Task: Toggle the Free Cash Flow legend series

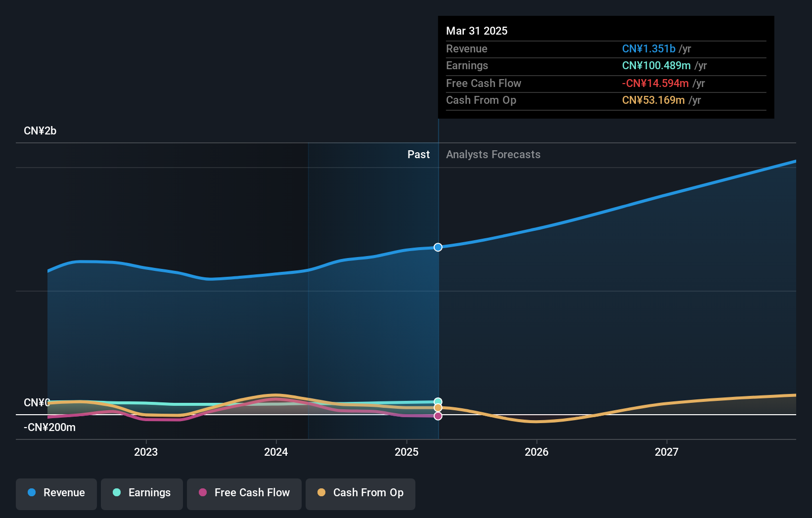Action: coord(244,494)
